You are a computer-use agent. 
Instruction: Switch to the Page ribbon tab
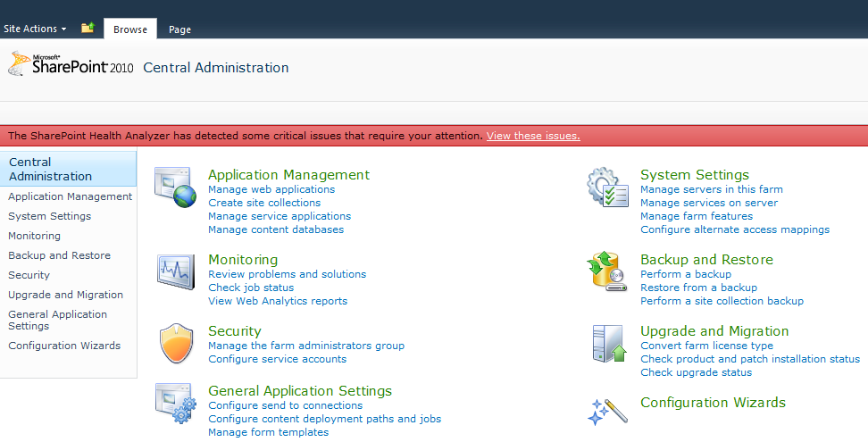179,29
